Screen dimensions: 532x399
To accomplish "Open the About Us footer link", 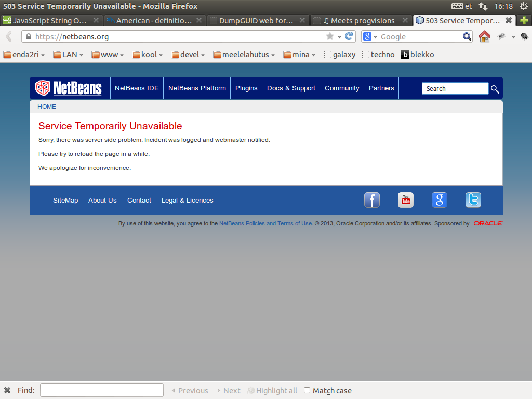I will point(102,200).
